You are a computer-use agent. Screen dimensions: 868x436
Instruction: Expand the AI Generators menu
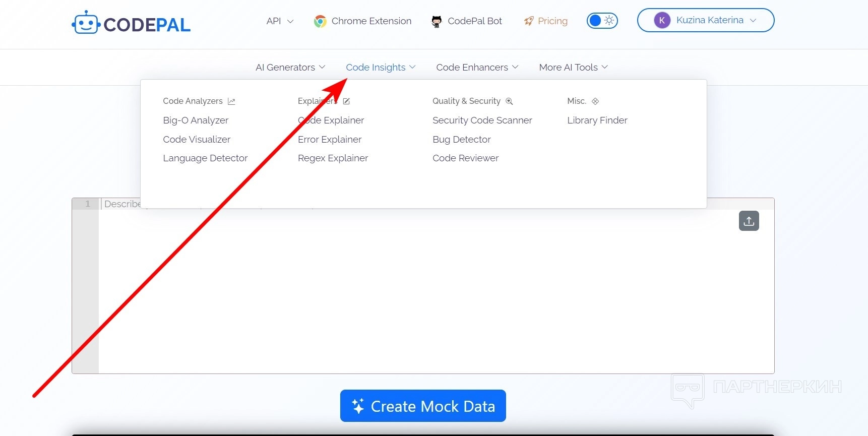290,68
